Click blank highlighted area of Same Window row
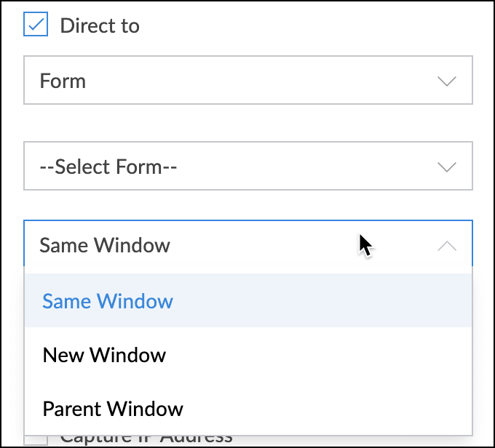 point(328,300)
